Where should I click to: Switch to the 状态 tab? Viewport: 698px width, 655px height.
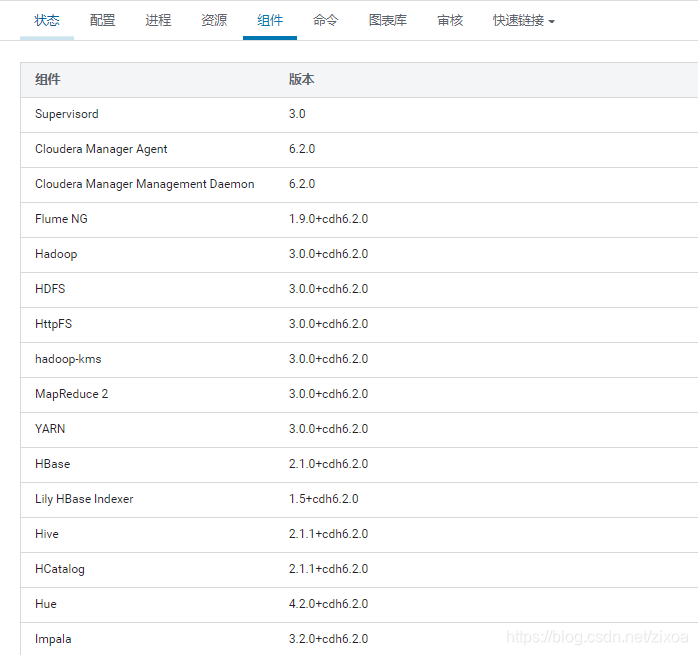coord(47,20)
